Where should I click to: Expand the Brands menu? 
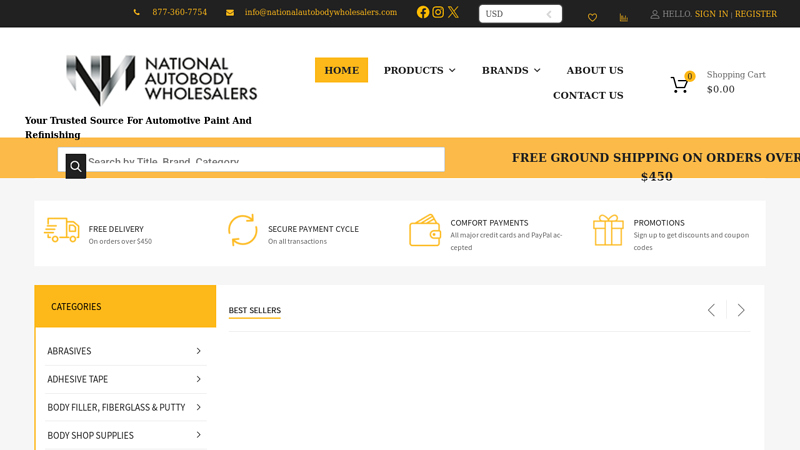(511, 70)
